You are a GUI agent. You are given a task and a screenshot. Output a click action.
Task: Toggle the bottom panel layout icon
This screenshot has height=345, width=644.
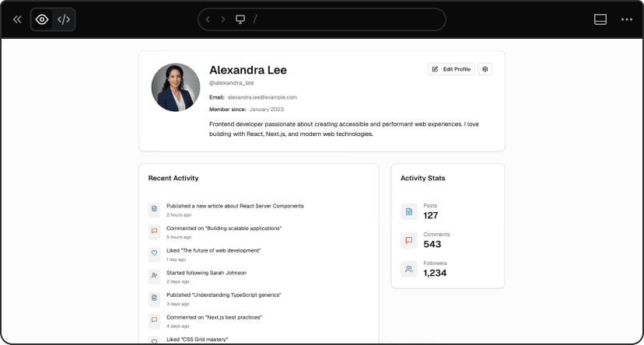point(600,19)
